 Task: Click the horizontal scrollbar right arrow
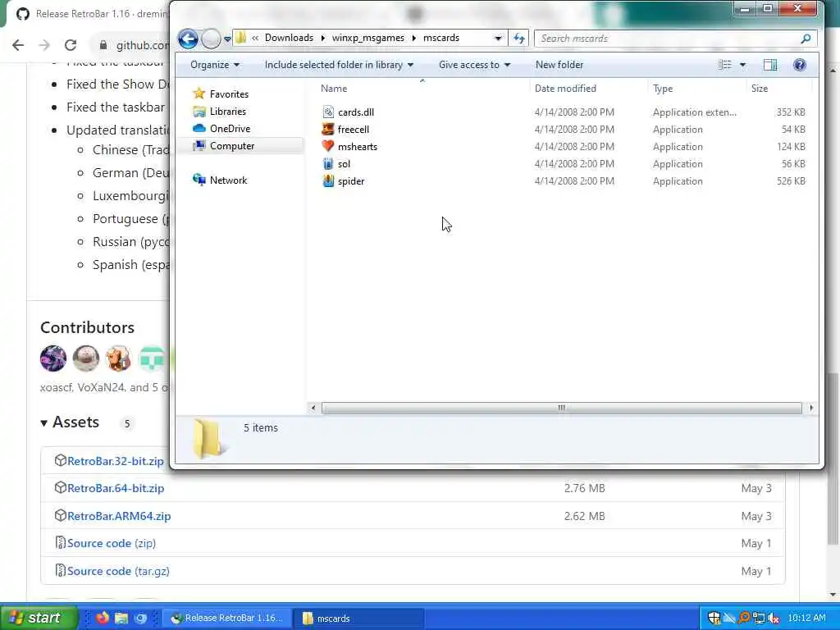tap(811, 409)
